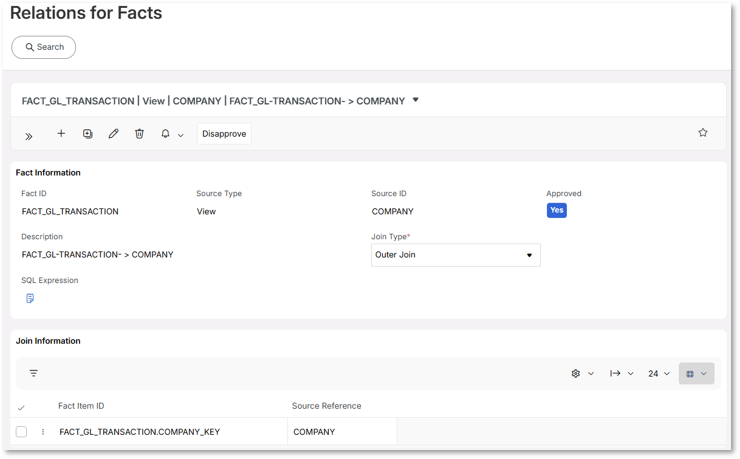Click the Search button
This screenshot has width=740, height=459.
pyautogui.click(x=43, y=47)
